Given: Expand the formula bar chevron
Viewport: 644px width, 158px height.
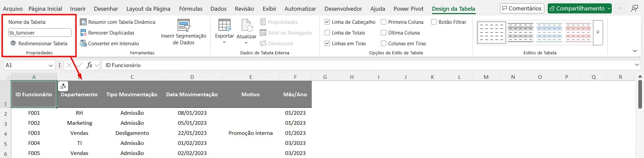Looking at the screenshot, I should point(637,65).
